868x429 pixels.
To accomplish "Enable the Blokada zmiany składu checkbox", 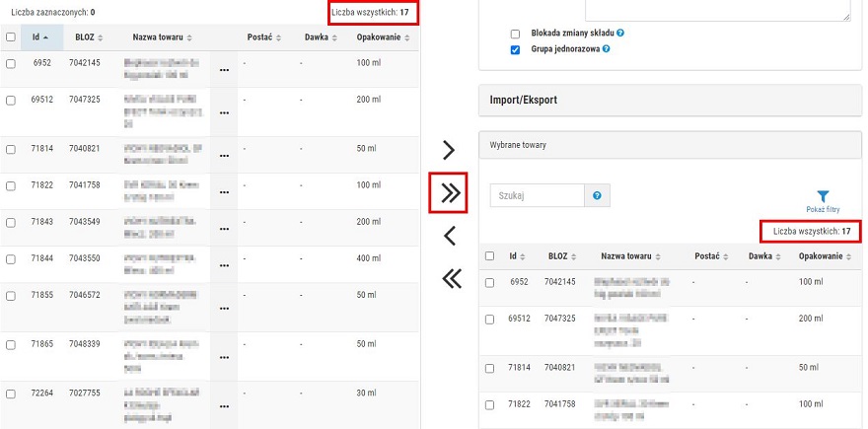I will click(x=515, y=34).
